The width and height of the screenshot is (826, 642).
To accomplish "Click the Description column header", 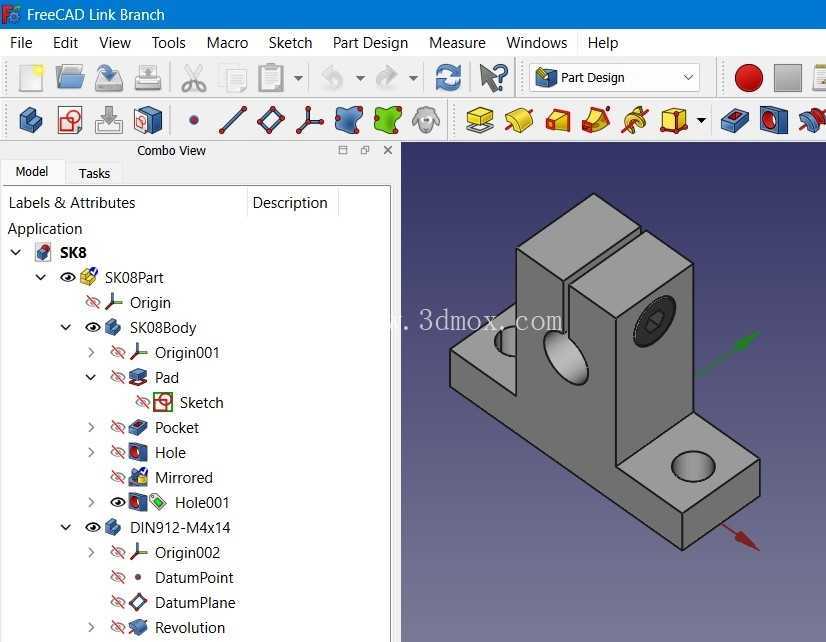I will click(x=290, y=203).
